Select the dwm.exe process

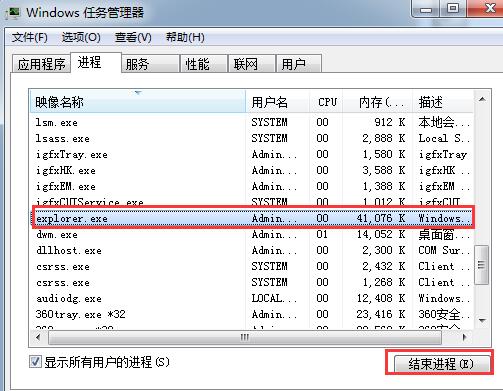pyautogui.click(x=252, y=234)
